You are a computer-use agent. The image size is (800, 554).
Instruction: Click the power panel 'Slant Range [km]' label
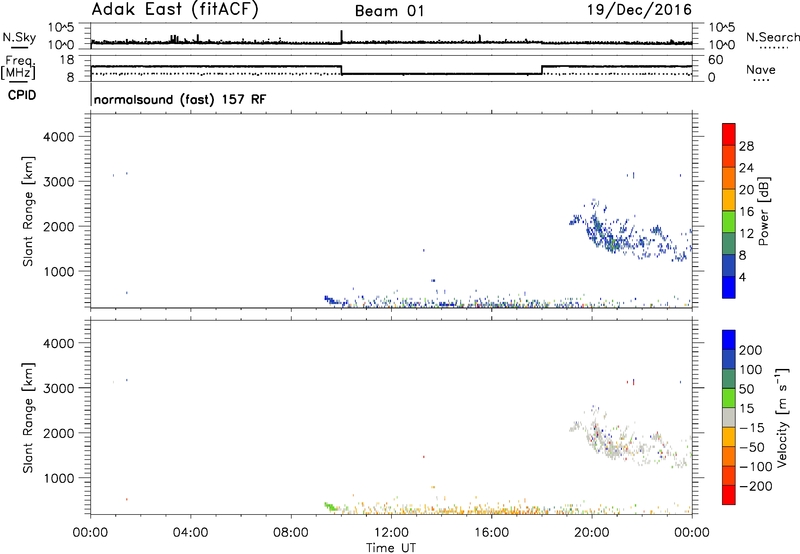[x=28, y=211]
